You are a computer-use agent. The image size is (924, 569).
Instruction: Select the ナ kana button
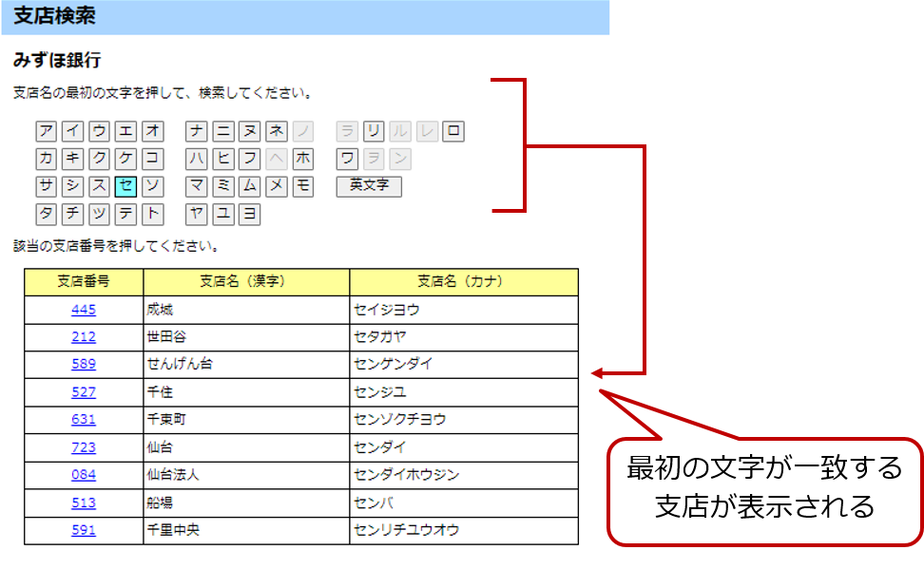[x=197, y=131]
